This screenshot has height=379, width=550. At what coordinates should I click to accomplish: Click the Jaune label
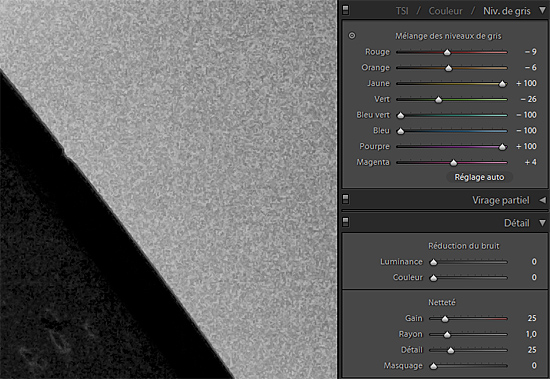tap(378, 83)
